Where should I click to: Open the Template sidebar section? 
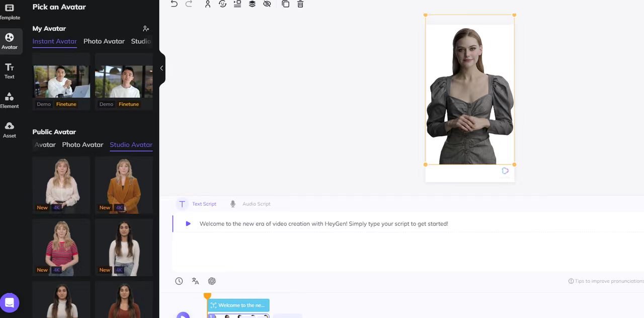coord(10,12)
